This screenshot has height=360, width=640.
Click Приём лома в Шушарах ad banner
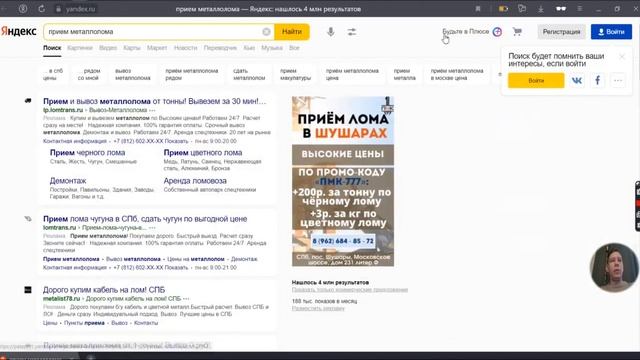343,181
